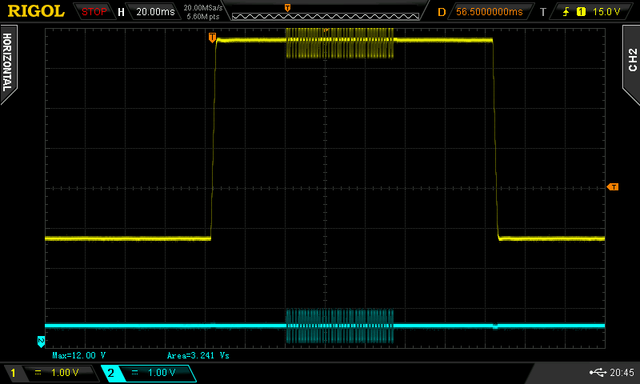Select the 56.5000000ms delay value
The height and width of the screenshot is (384, 640).
click(489, 12)
